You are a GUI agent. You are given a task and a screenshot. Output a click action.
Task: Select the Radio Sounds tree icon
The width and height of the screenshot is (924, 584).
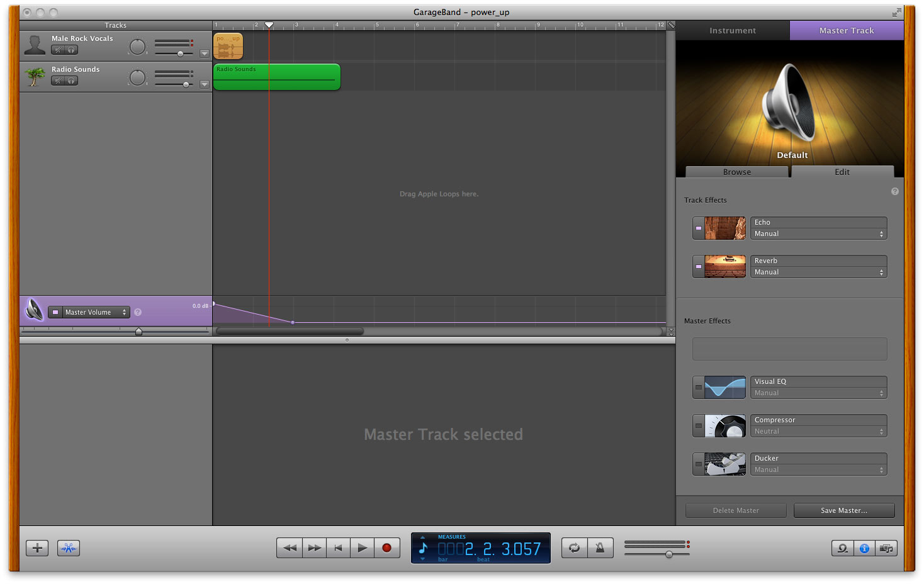[35, 76]
